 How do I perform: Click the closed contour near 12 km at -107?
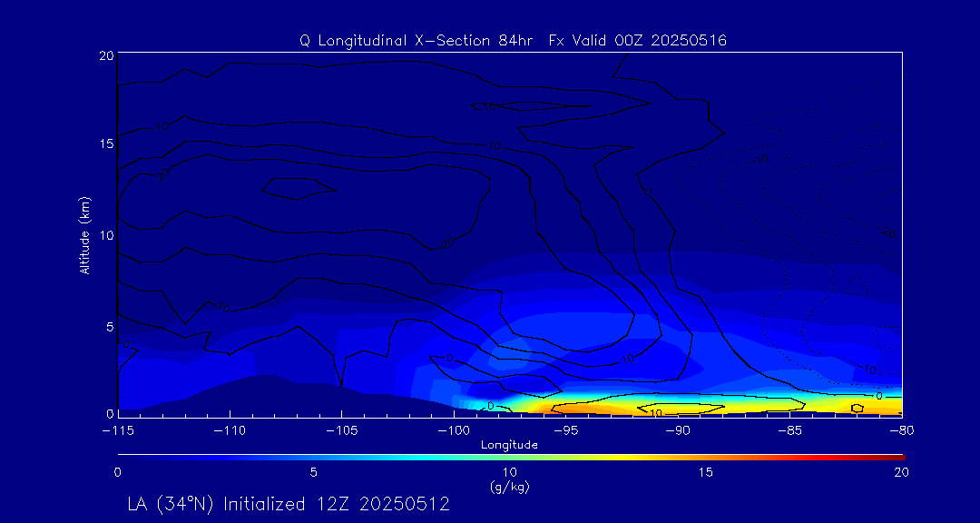tap(299, 188)
